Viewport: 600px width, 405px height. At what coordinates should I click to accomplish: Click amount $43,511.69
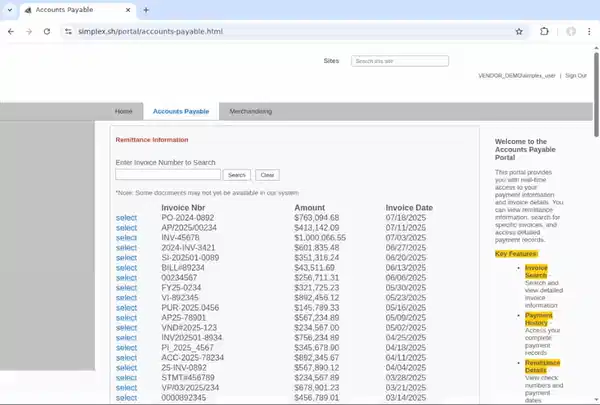pyautogui.click(x=314, y=268)
